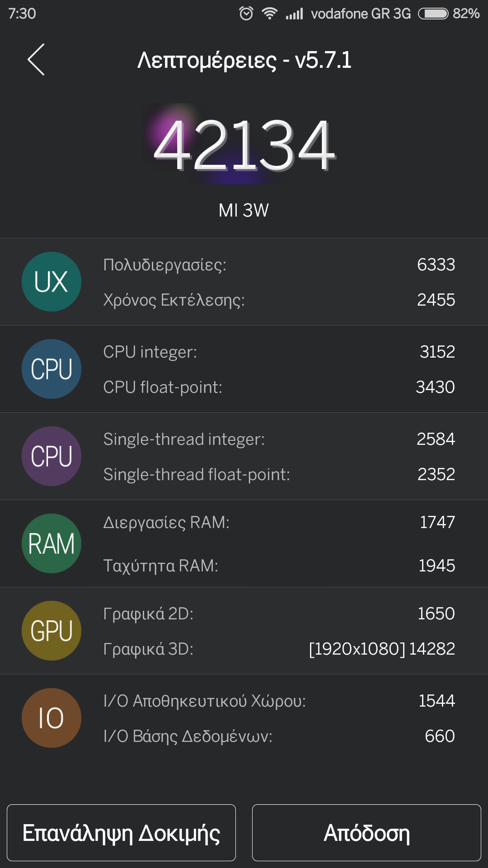Tap the purple single-thread CPU icon

click(x=52, y=456)
